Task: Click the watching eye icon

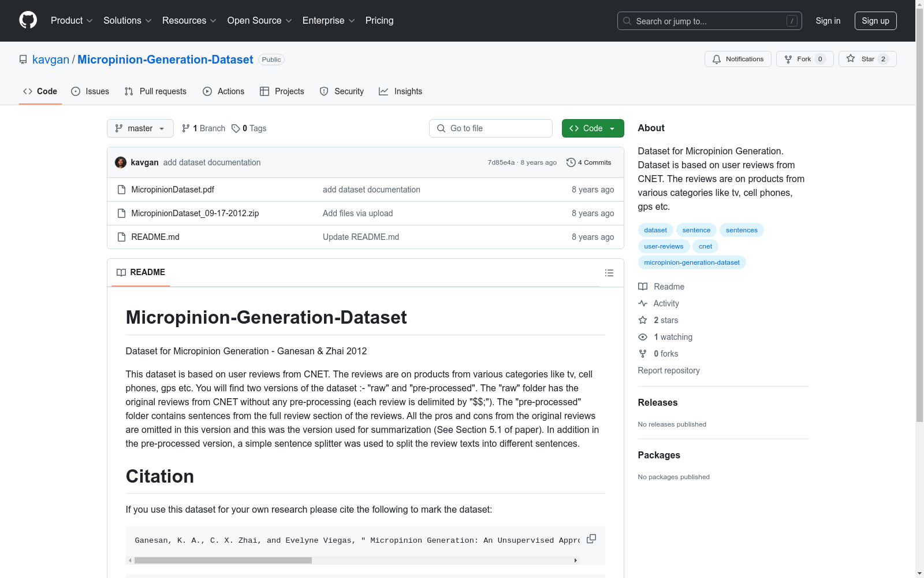Action: point(643,337)
